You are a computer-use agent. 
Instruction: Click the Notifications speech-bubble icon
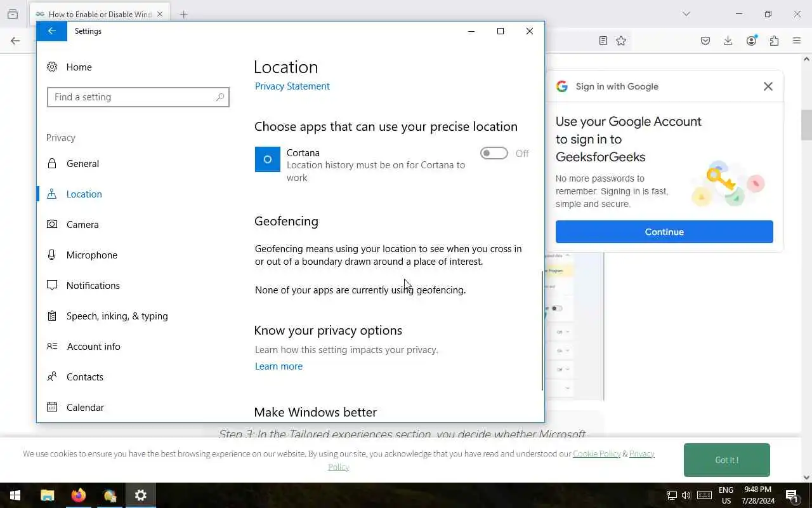(52, 285)
